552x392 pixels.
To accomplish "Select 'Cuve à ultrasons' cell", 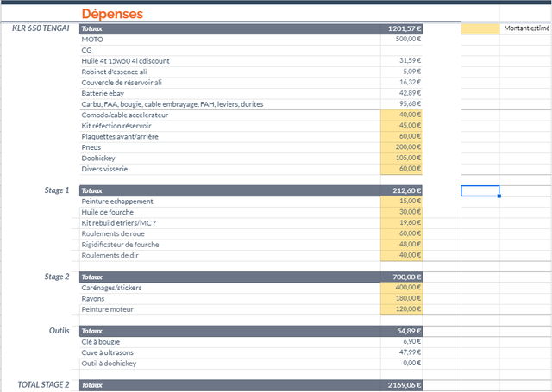I will 230,352.
